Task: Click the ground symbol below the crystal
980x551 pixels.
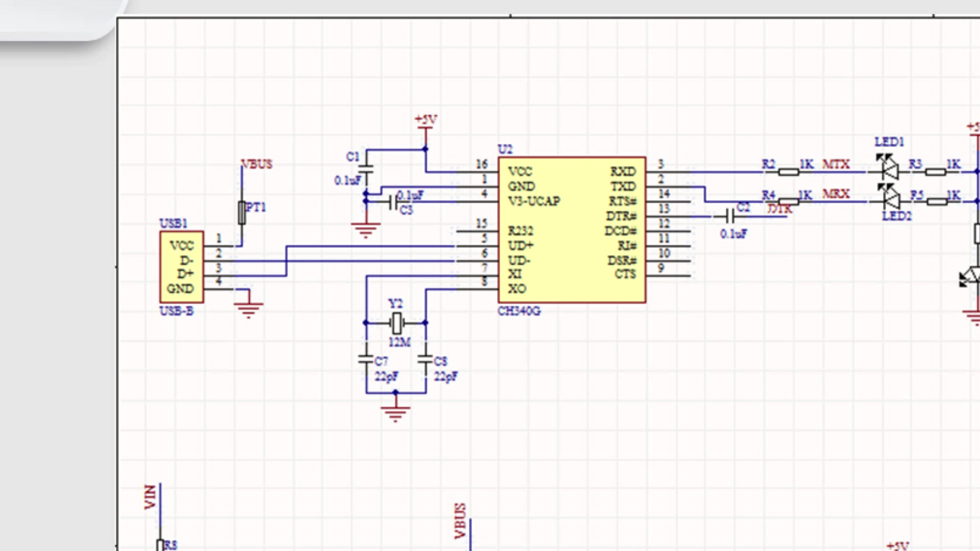Action: pyautogui.click(x=396, y=413)
